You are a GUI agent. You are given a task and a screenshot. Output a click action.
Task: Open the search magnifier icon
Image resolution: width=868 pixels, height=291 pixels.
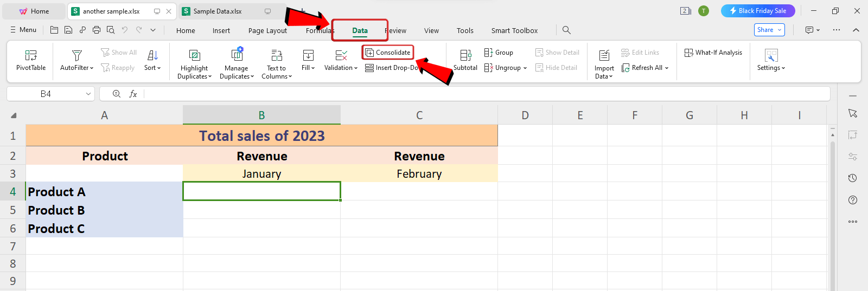pyautogui.click(x=566, y=30)
